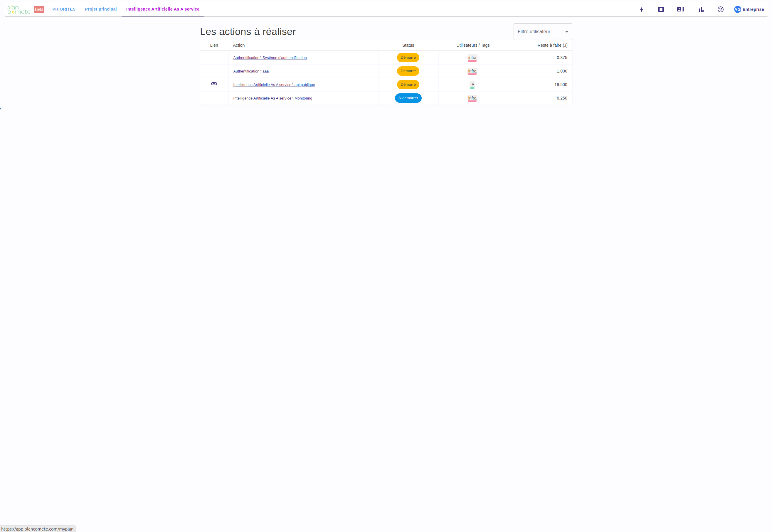Open the contacts card icon
The image size is (772, 532).
(x=680, y=9)
